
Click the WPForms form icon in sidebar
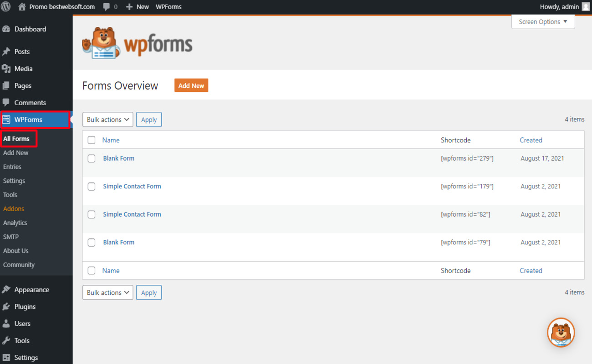(6, 120)
